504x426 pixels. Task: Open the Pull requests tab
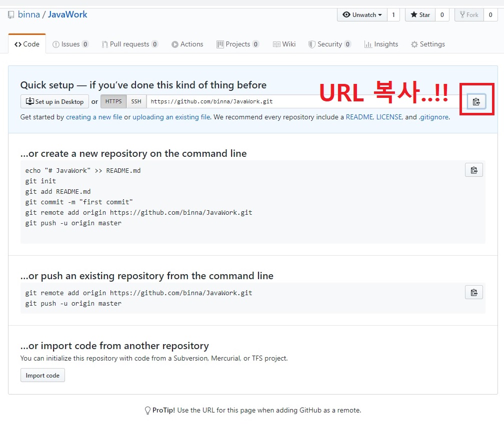(x=130, y=44)
